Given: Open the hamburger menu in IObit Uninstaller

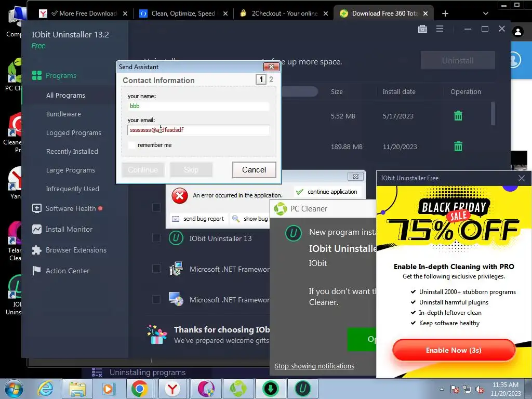Looking at the screenshot, I should pyautogui.click(x=440, y=29).
